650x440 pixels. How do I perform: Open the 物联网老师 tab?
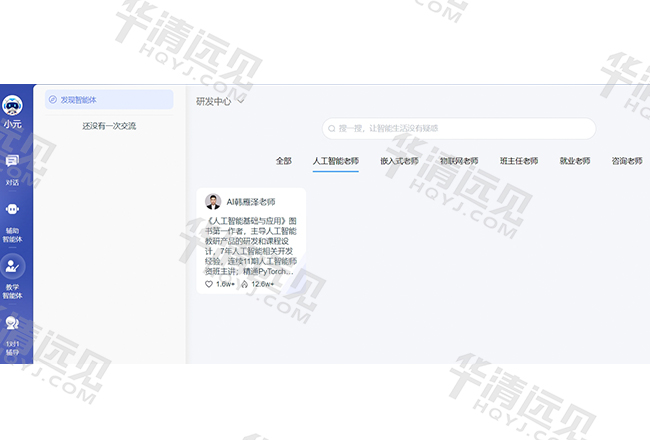click(x=459, y=161)
